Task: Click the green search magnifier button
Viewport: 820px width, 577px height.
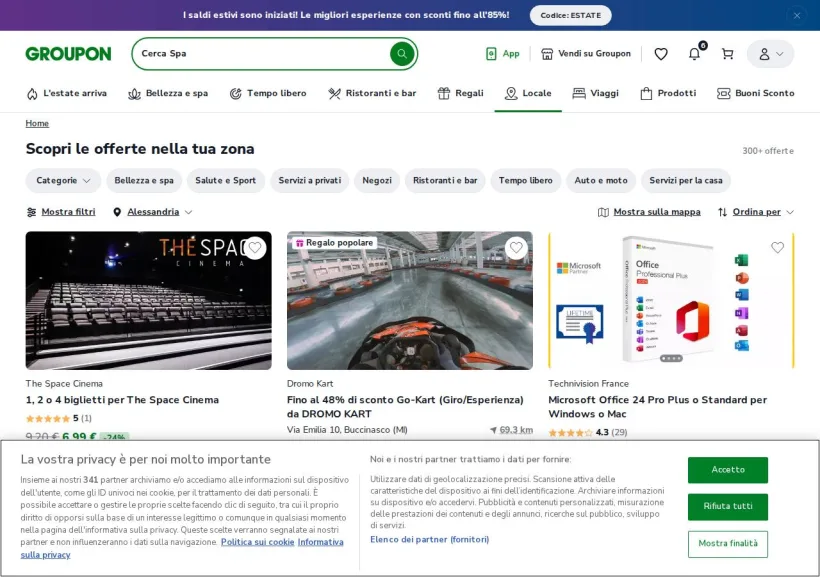Action: tap(402, 53)
